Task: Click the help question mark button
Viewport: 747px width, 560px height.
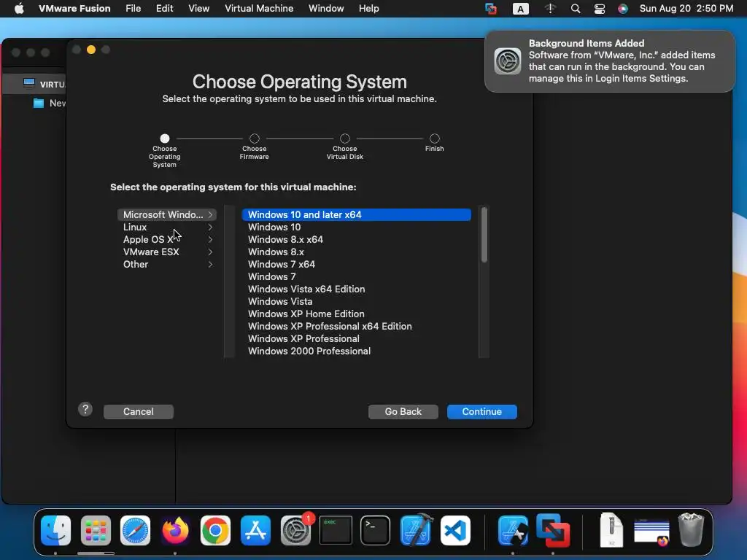Action: pos(85,409)
